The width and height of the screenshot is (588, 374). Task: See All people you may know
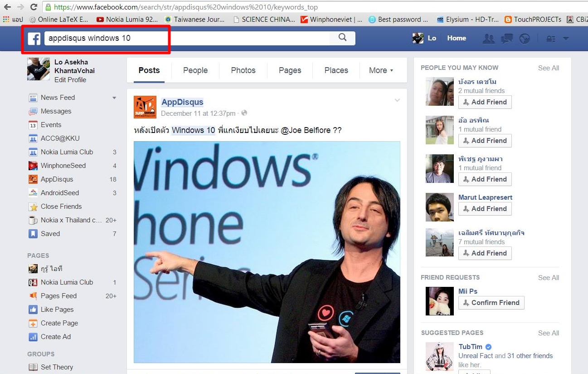pyautogui.click(x=549, y=68)
